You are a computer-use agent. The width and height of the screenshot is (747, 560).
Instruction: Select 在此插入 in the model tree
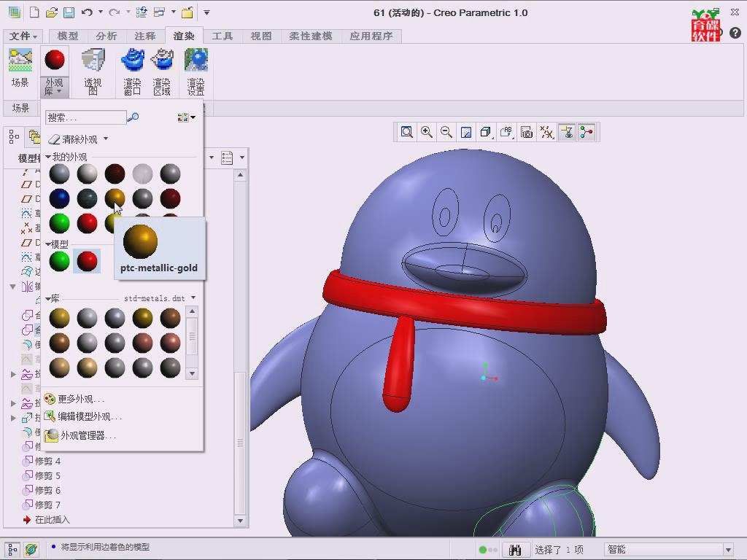(x=47, y=519)
